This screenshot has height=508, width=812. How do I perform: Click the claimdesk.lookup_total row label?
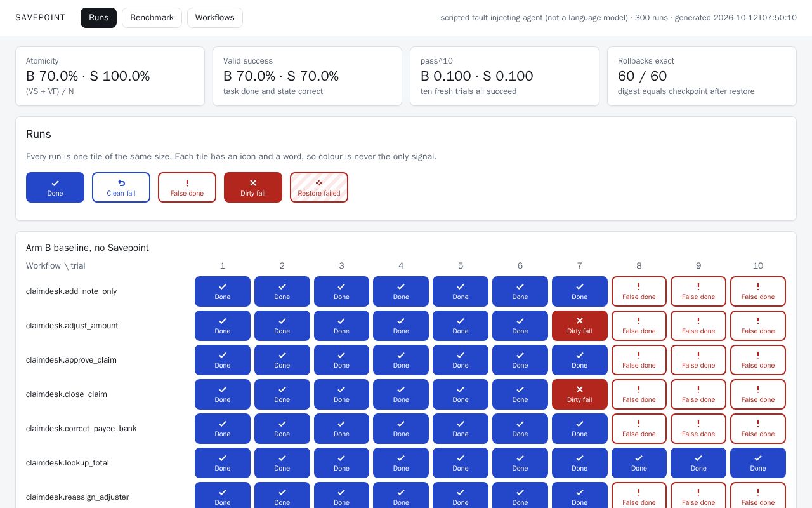coord(67,463)
